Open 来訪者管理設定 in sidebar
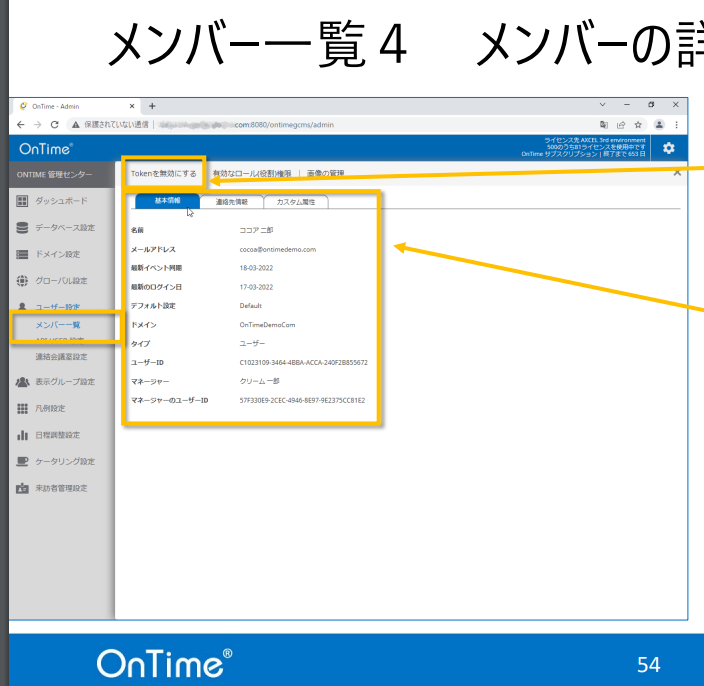The width and height of the screenshot is (704, 686). pyautogui.click(x=62, y=488)
